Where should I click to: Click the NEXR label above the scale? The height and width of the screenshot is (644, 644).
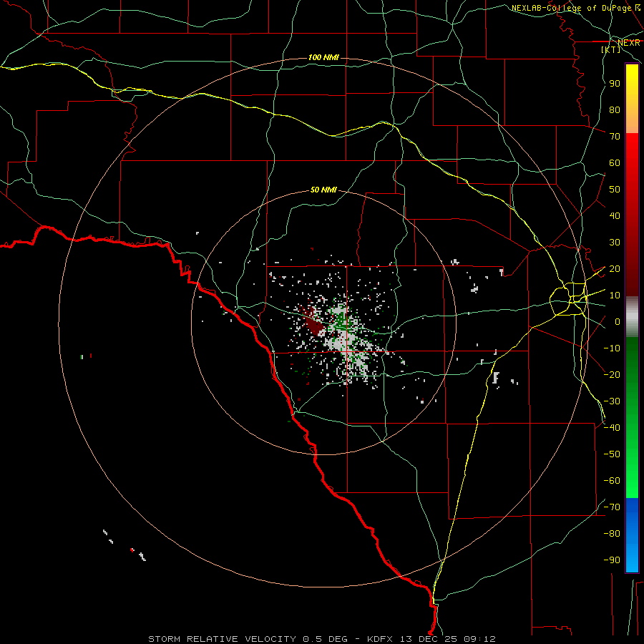pyautogui.click(x=628, y=43)
